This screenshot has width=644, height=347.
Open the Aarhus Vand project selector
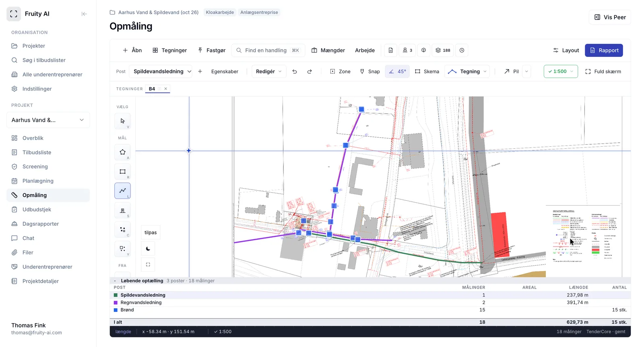pos(48,120)
